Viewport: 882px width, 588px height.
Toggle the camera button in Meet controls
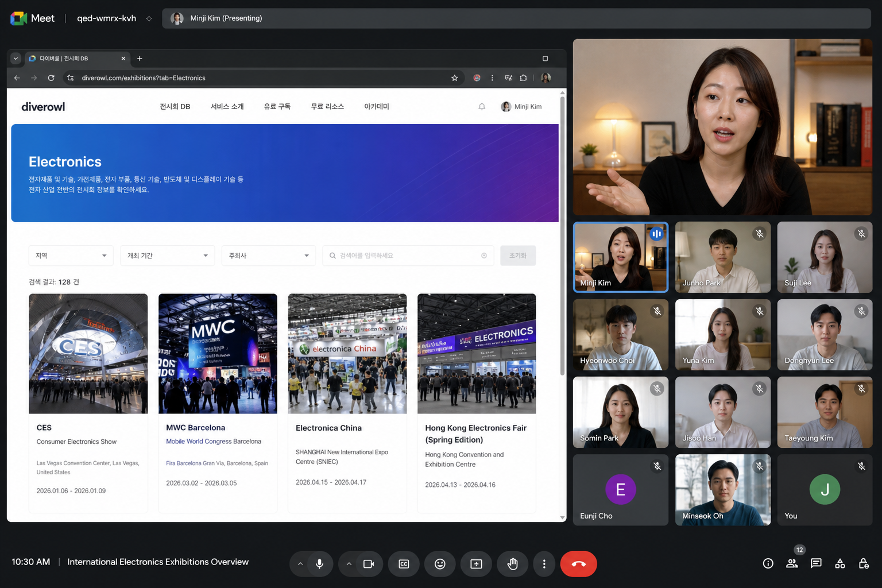[369, 564]
